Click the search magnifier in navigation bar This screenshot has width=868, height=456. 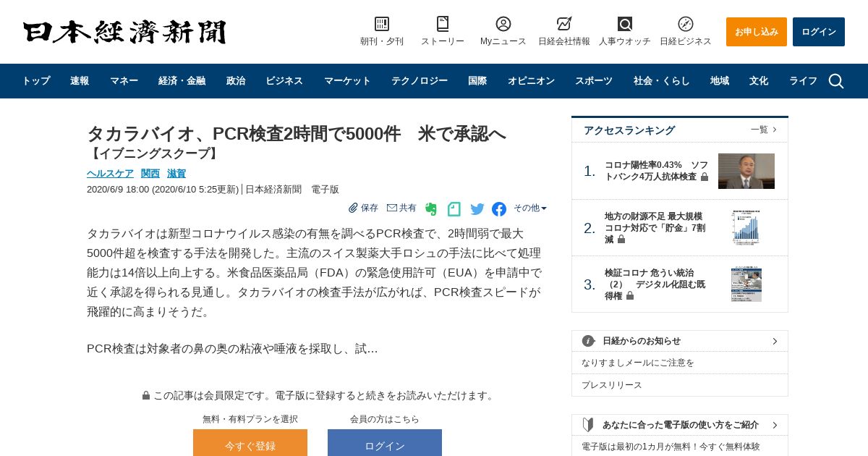836,81
